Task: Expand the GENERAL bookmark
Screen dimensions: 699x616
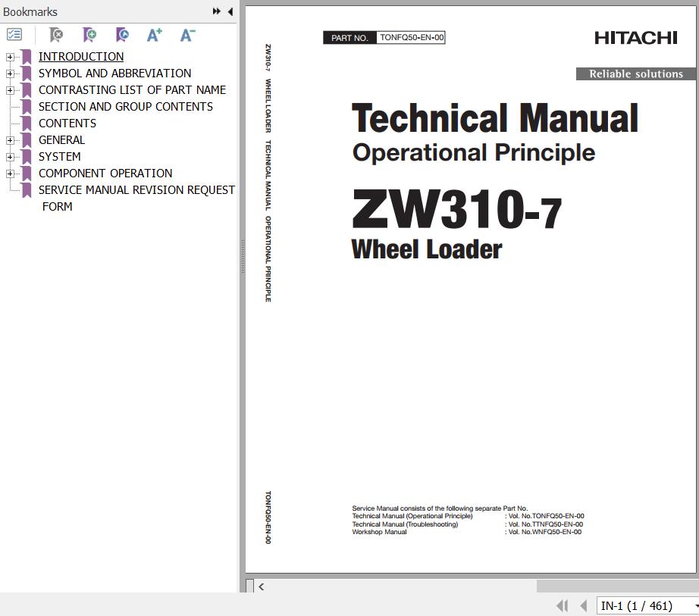Action: (x=10, y=140)
